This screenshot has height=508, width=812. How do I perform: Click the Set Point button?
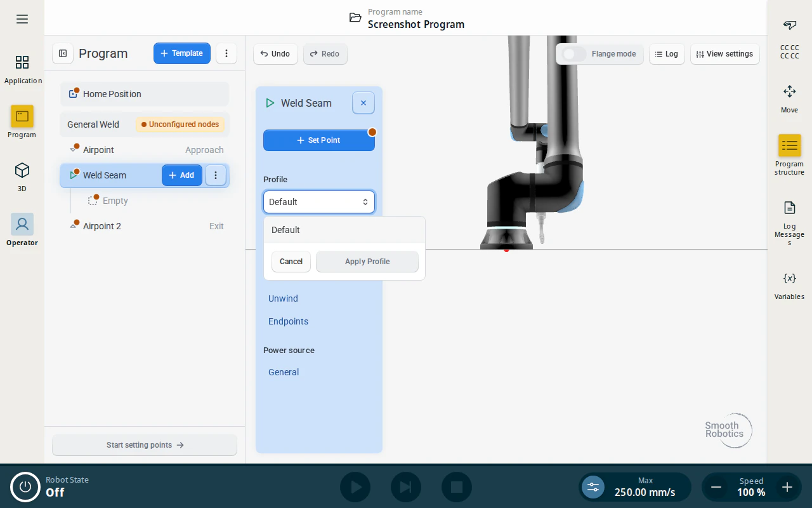coord(319,140)
